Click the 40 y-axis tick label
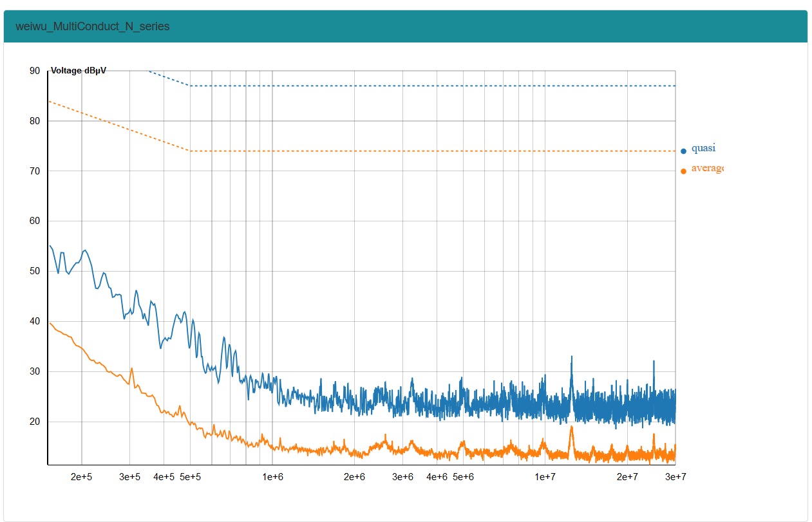Screen dimensions: 812x522 click(35, 321)
